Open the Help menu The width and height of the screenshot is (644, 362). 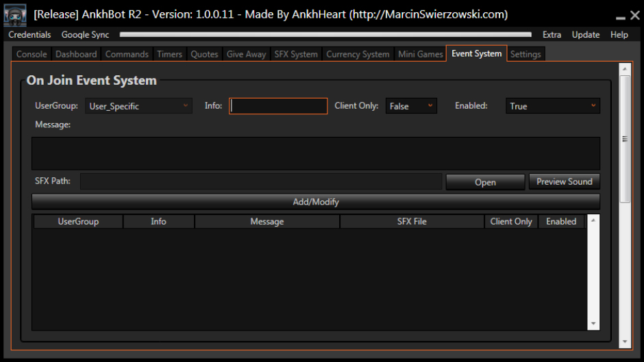(619, 35)
